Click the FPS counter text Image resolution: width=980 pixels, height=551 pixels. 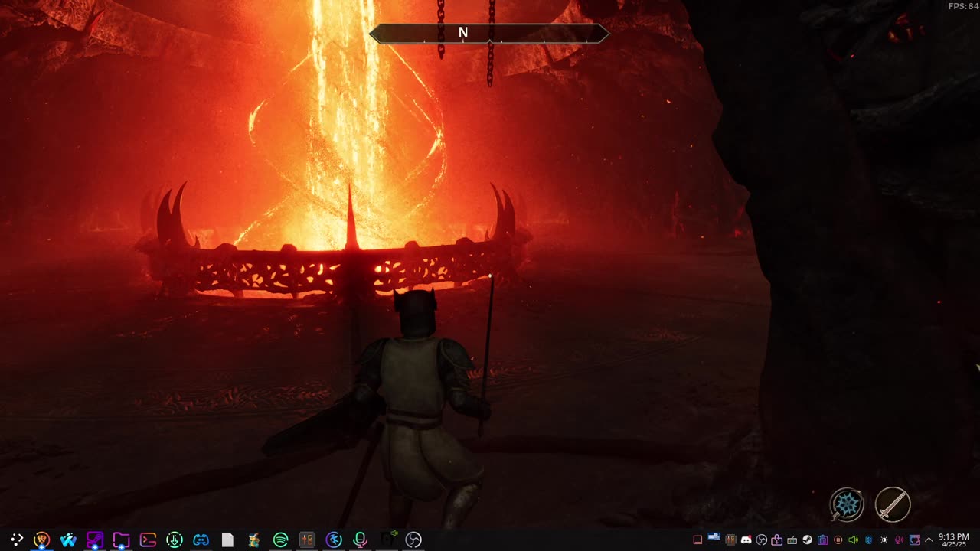(x=963, y=6)
